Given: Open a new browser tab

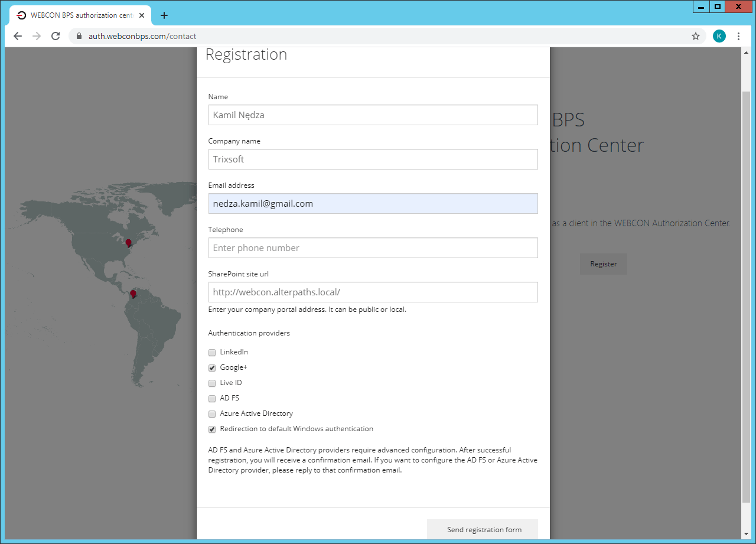Looking at the screenshot, I should tap(164, 15).
